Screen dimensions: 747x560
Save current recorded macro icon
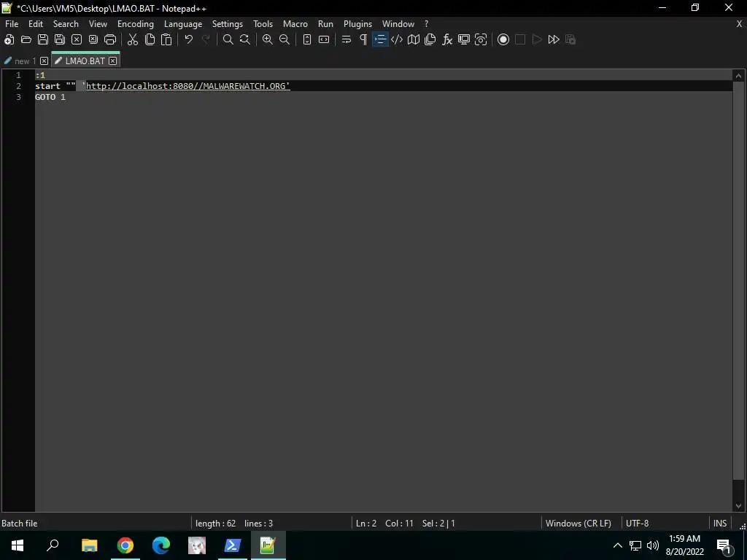(x=570, y=39)
